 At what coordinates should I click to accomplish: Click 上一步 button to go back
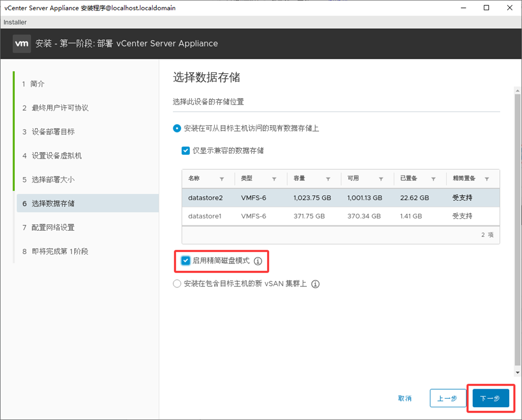pos(447,398)
